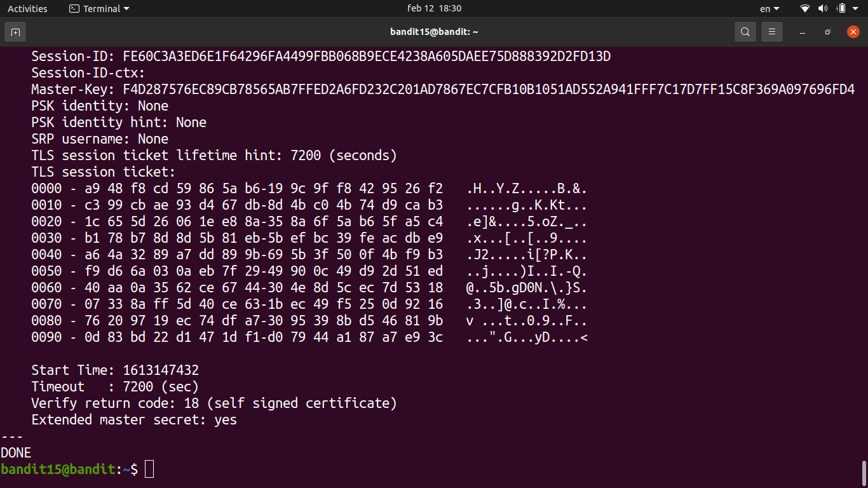Click the bandit15@bandit window title

click(x=434, y=32)
